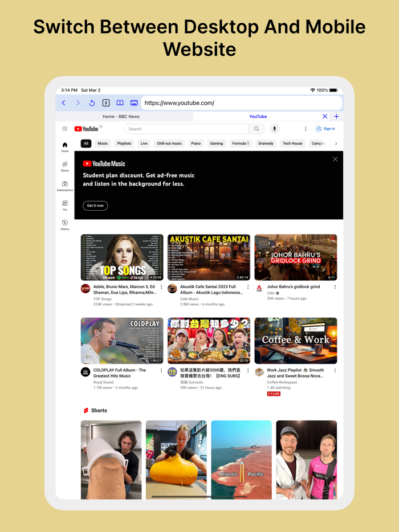The width and height of the screenshot is (399, 532).
Task: Click the Cafe Music channel name
Action: (x=189, y=299)
